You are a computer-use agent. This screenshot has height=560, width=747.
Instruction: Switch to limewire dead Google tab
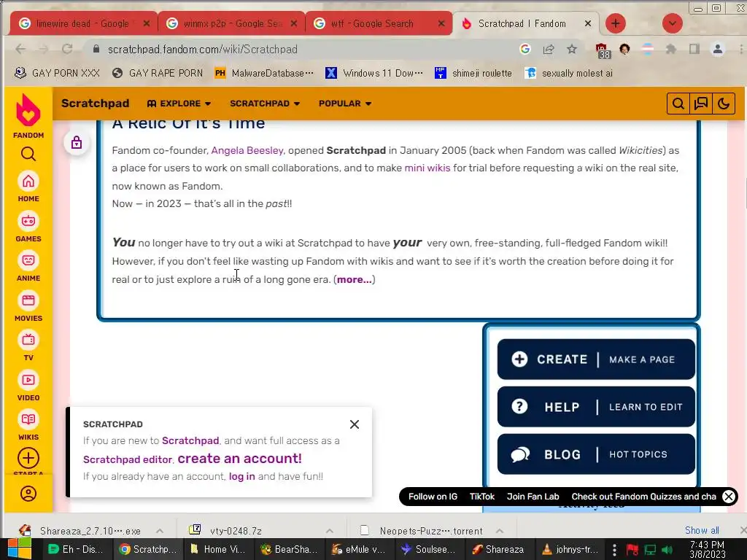pos(83,23)
